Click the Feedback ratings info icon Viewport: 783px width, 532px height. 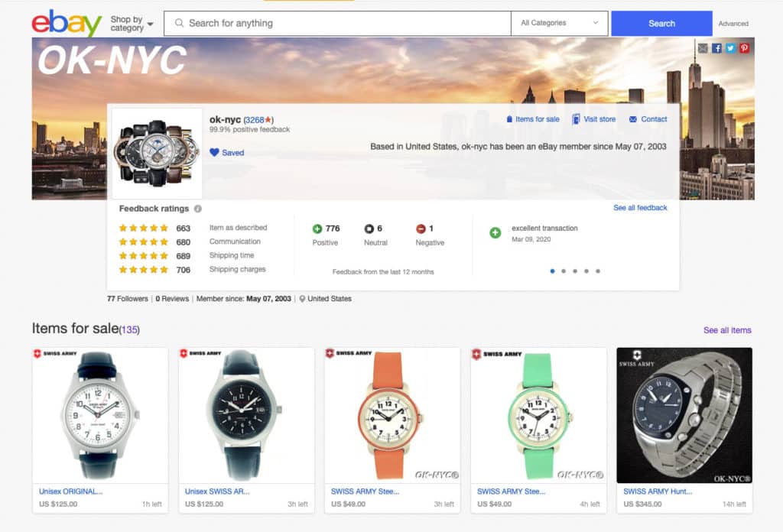pyautogui.click(x=198, y=209)
